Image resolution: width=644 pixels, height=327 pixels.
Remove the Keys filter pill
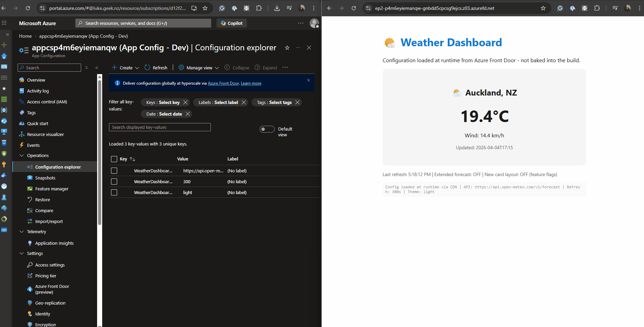click(185, 102)
